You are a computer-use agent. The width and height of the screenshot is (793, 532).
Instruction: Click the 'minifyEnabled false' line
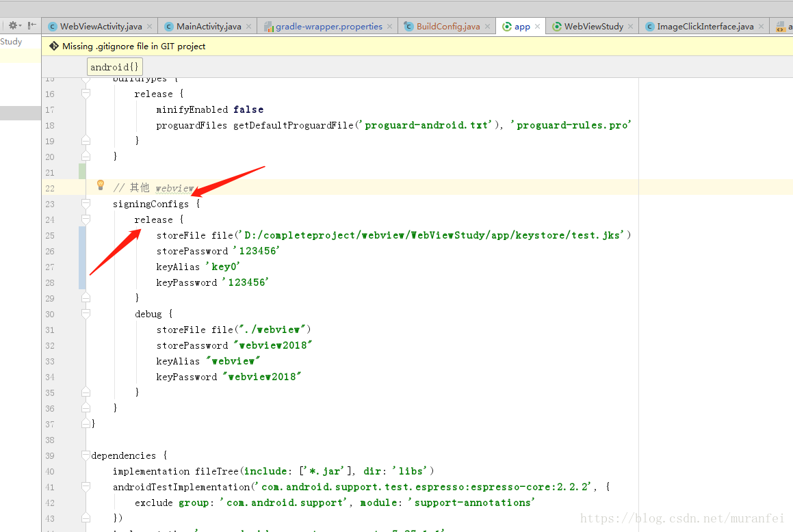(x=209, y=109)
